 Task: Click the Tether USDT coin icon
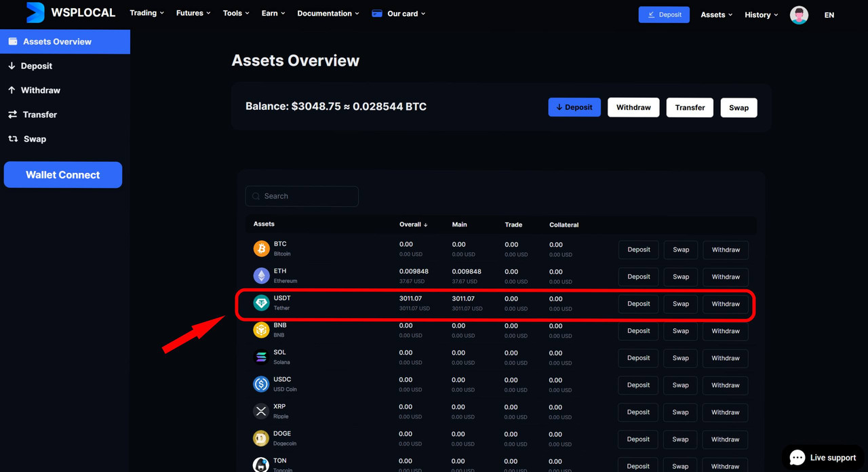point(261,303)
